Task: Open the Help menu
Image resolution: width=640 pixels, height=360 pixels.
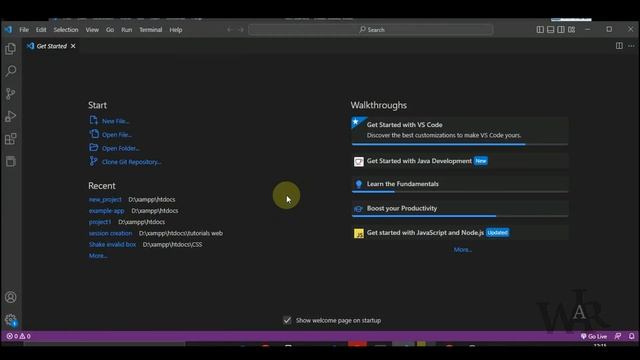Action: pyautogui.click(x=176, y=30)
